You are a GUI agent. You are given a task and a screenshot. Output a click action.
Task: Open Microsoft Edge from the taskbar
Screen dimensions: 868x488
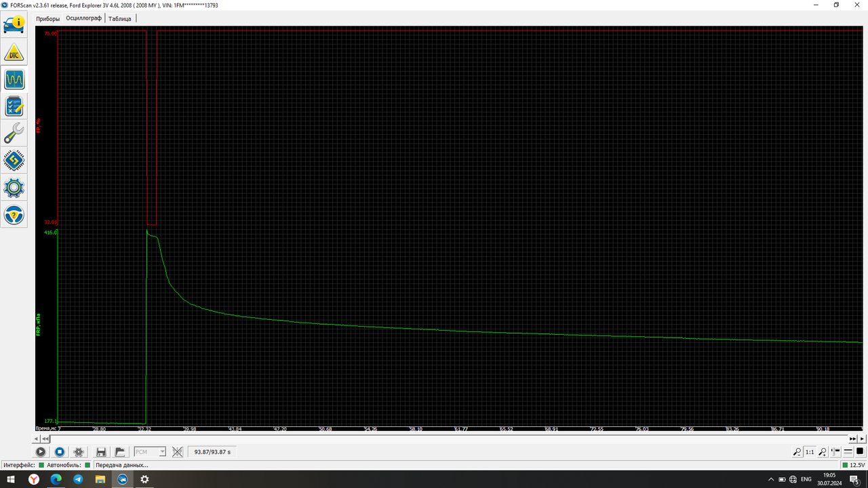(56, 479)
